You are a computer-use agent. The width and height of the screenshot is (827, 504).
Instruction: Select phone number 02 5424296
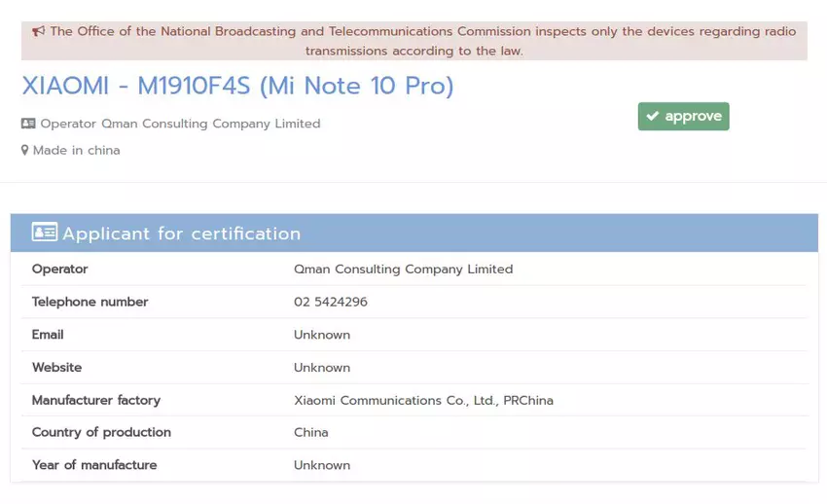pyautogui.click(x=330, y=303)
